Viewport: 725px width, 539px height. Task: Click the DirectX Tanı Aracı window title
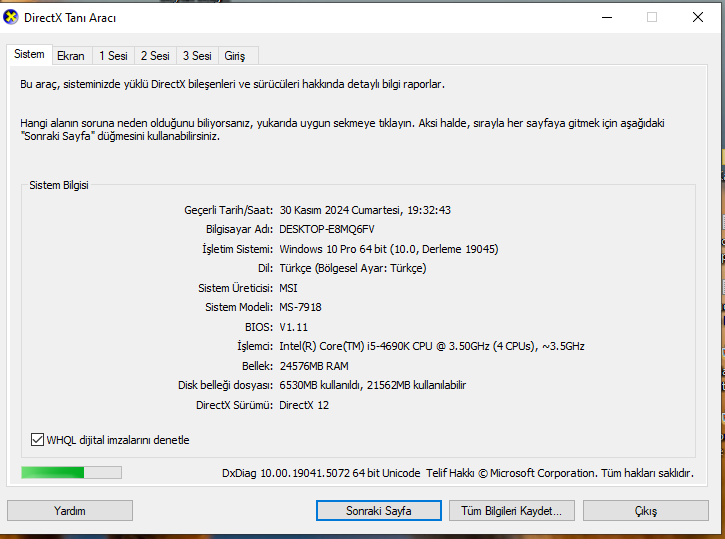[70, 18]
